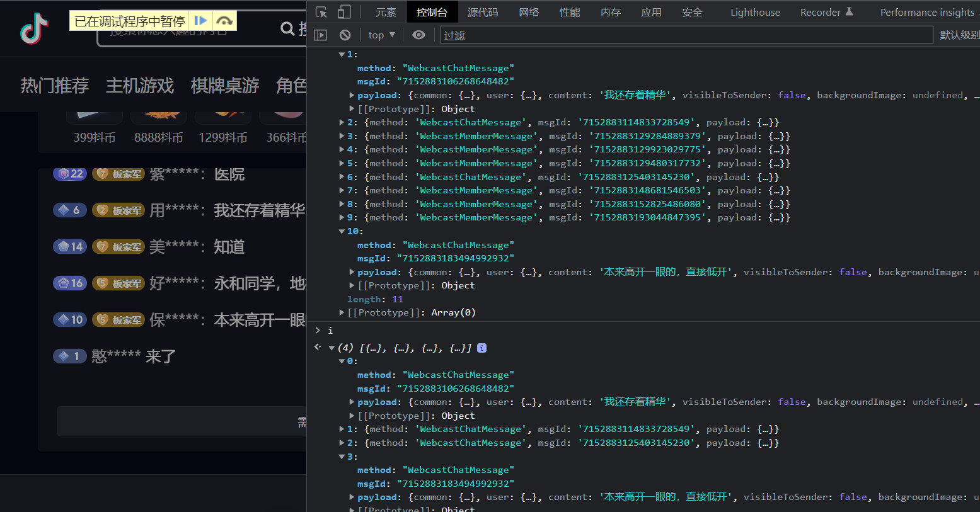980x512 pixels.
Task: Collapse the (4) array result
Action: [x=331, y=348]
